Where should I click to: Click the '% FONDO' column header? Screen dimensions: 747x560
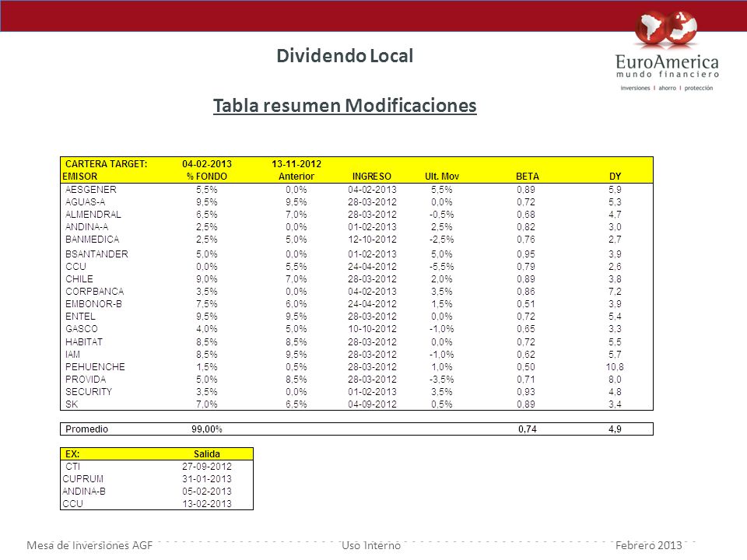[207, 177]
